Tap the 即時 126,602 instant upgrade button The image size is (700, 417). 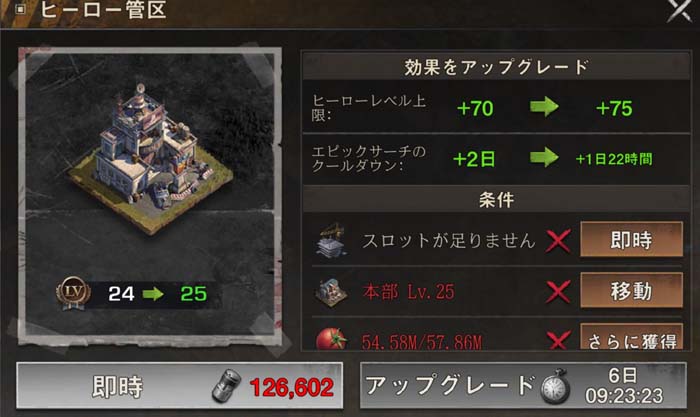coord(179,386)
